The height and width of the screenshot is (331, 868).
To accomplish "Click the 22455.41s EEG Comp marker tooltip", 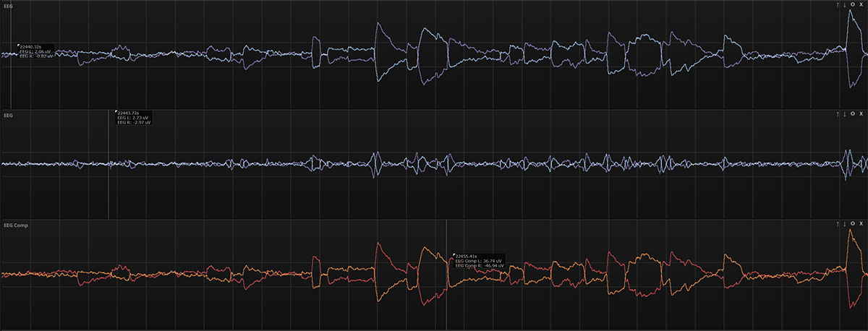I will [x=477, y=261].
